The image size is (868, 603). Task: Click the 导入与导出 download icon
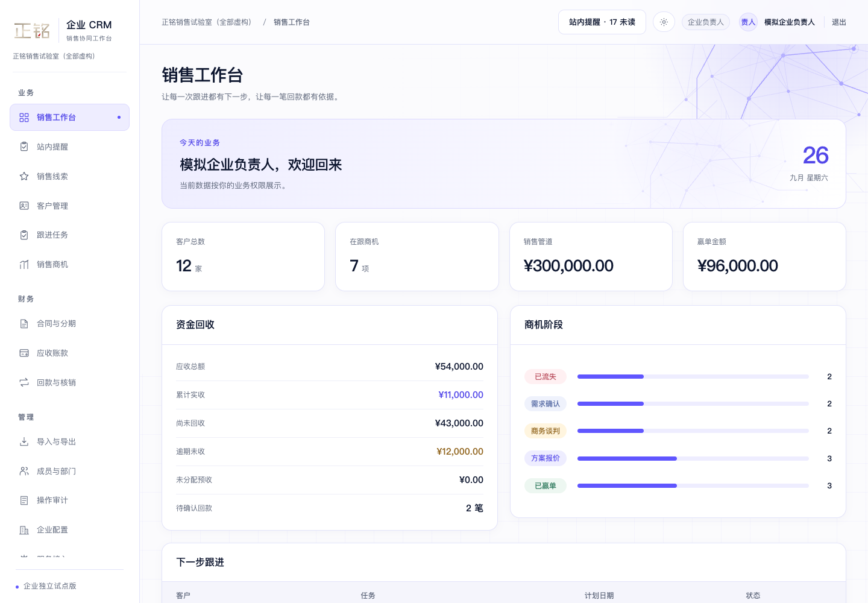coord(24,441)
